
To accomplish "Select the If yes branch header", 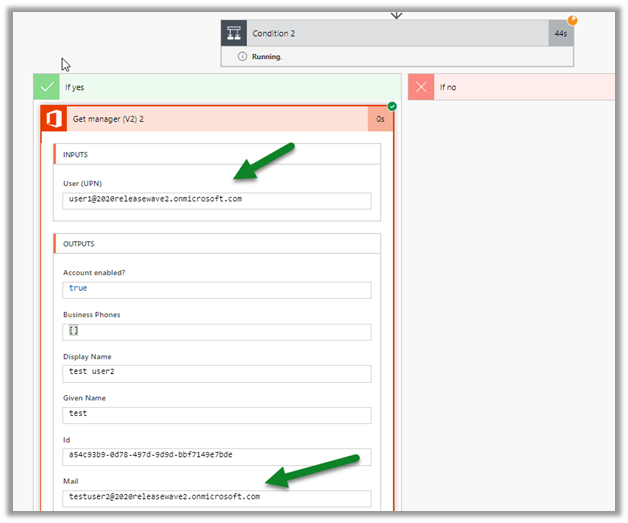I will (220, 87).
